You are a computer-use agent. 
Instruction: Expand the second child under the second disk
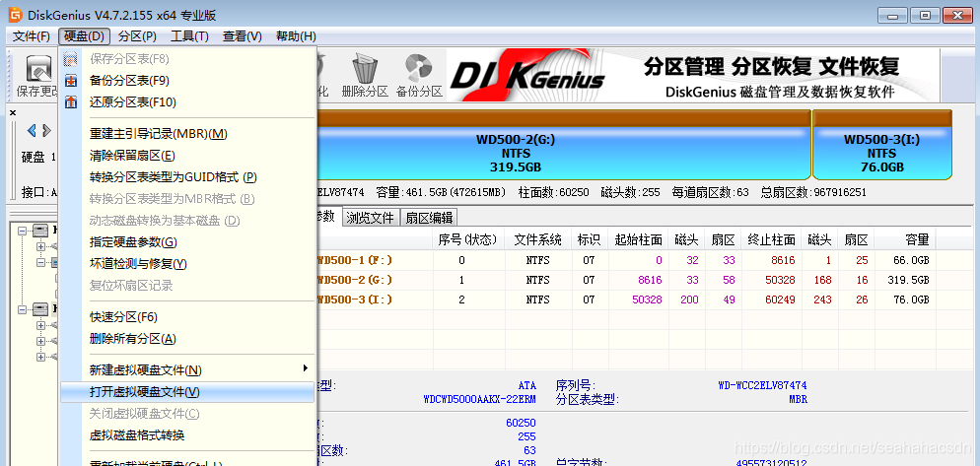(x=41, y=341)
